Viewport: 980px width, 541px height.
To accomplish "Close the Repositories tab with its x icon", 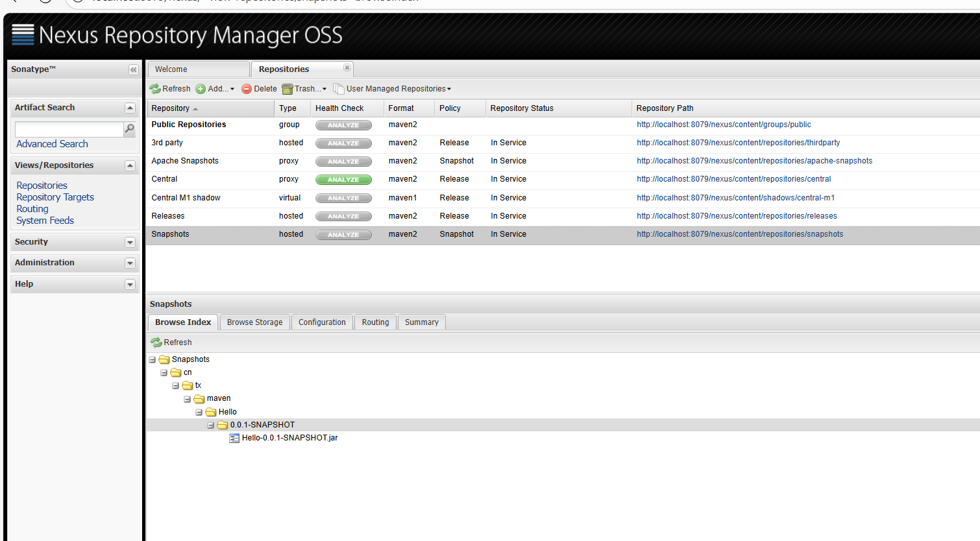I will click(x=347, y=67).
